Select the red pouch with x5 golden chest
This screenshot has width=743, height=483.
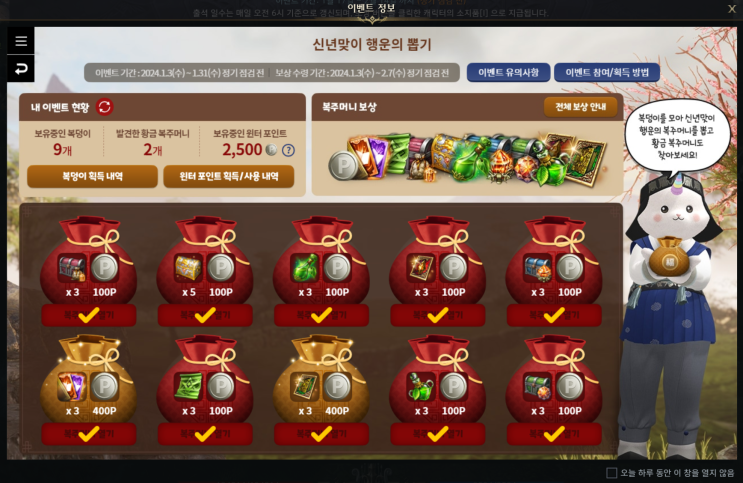[205, 262]
